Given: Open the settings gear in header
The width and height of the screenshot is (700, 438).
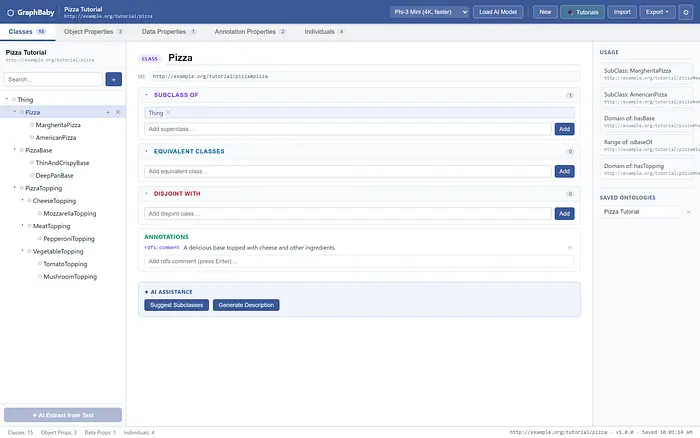Looking at the screenshot, I should [686, 12].
